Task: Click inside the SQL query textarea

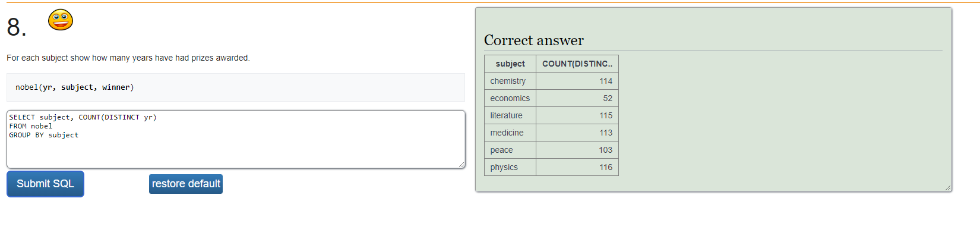Action: click(236, 139)
